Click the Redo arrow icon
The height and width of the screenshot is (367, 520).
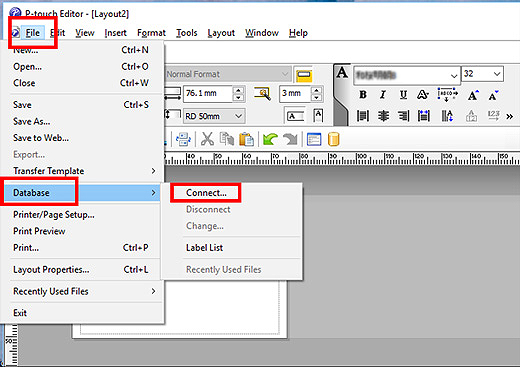pos(290,139)
